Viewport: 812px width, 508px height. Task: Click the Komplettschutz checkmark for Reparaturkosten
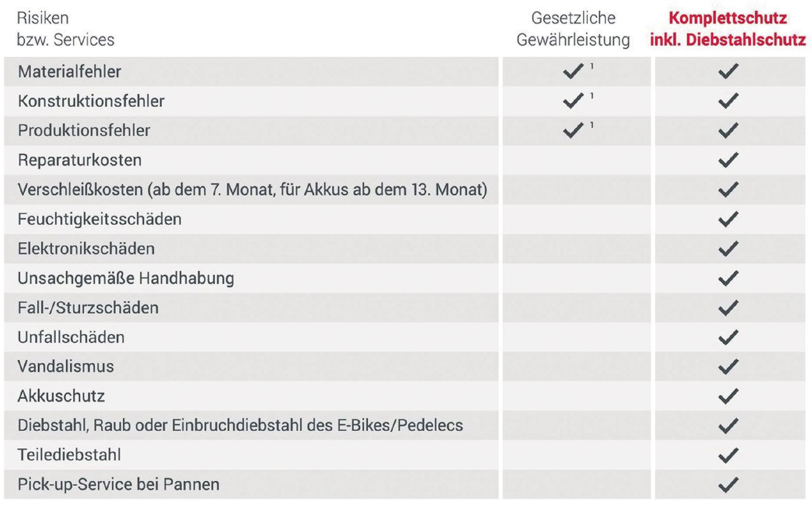(x=728, y=160)
